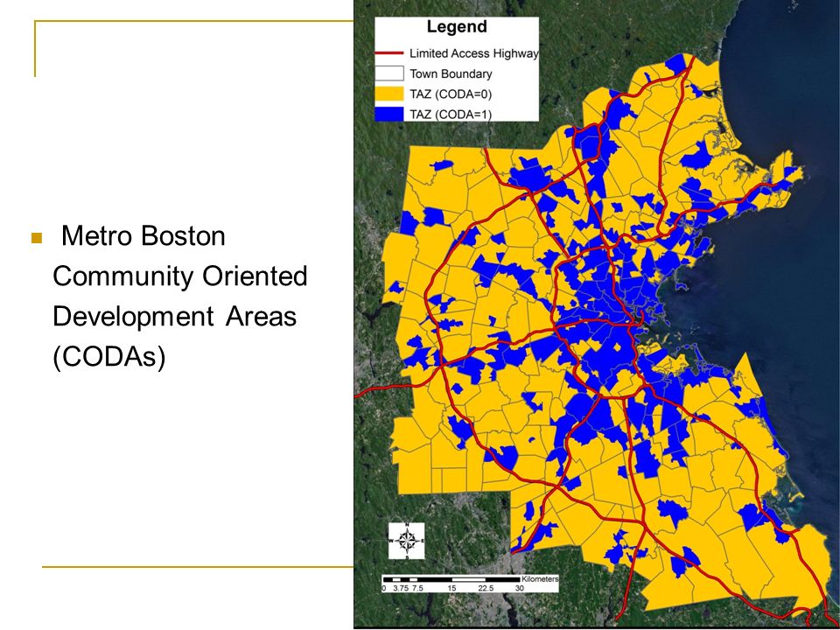Click the blue TAZ (CODA=1) legend swatch

388,114
